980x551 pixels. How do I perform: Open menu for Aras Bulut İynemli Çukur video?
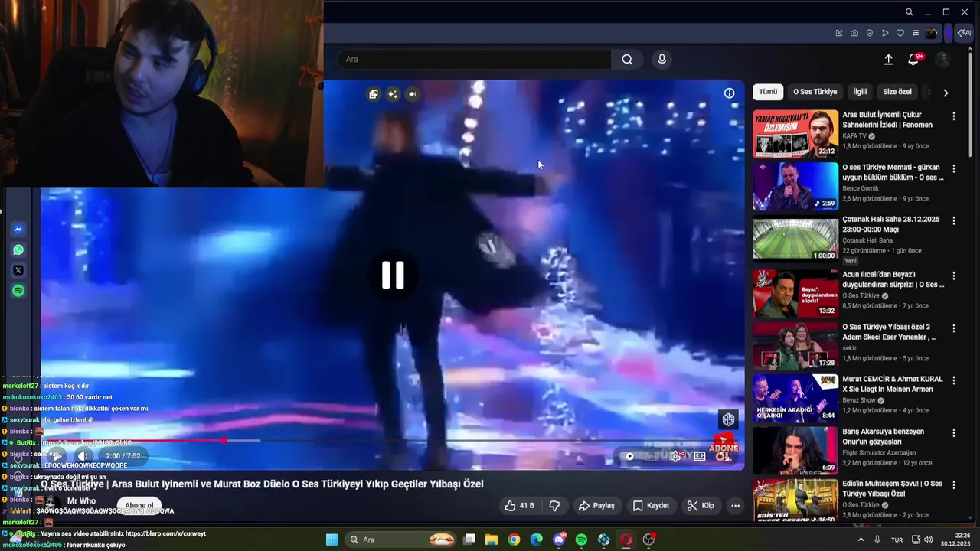click(954, 116)
